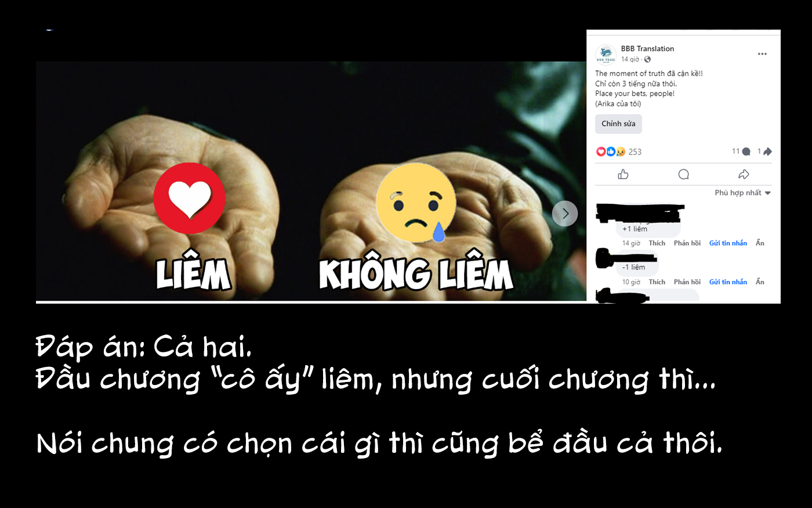Viewport: 812px width, 508px height.
Task: Click the heart reaction icon beside 253
Action: (601, 152)
